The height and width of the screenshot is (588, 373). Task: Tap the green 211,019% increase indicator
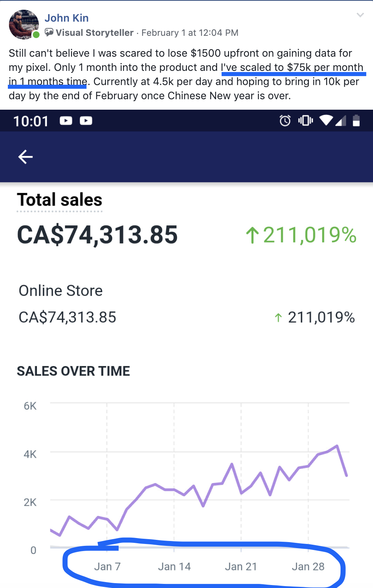click(301, 235)
